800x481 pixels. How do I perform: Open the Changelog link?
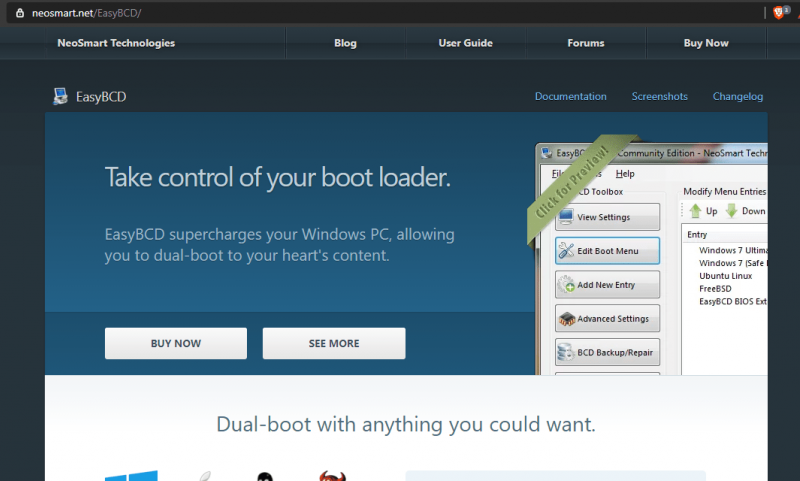click(738, 96)
